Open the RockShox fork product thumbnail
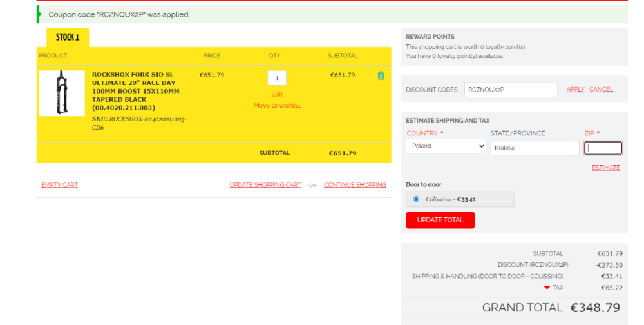 pyautogui.click(x=62, y=93)
